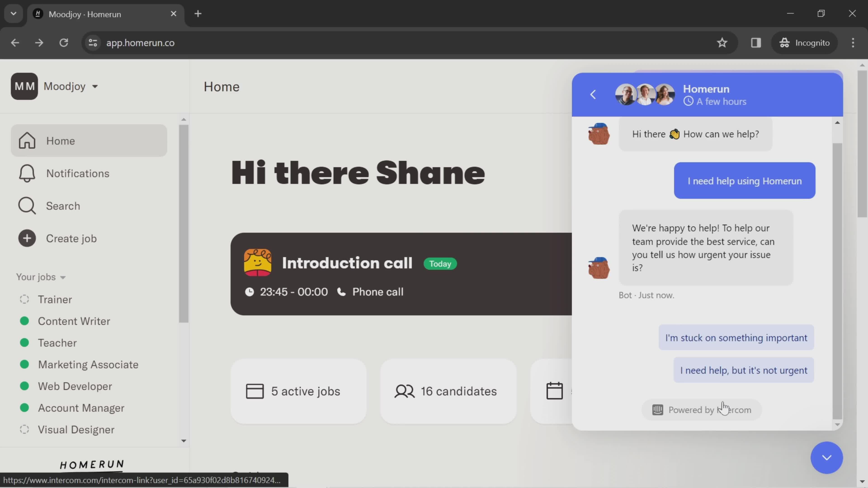Expand the Moodjoy company dropdown

[95, 87]
